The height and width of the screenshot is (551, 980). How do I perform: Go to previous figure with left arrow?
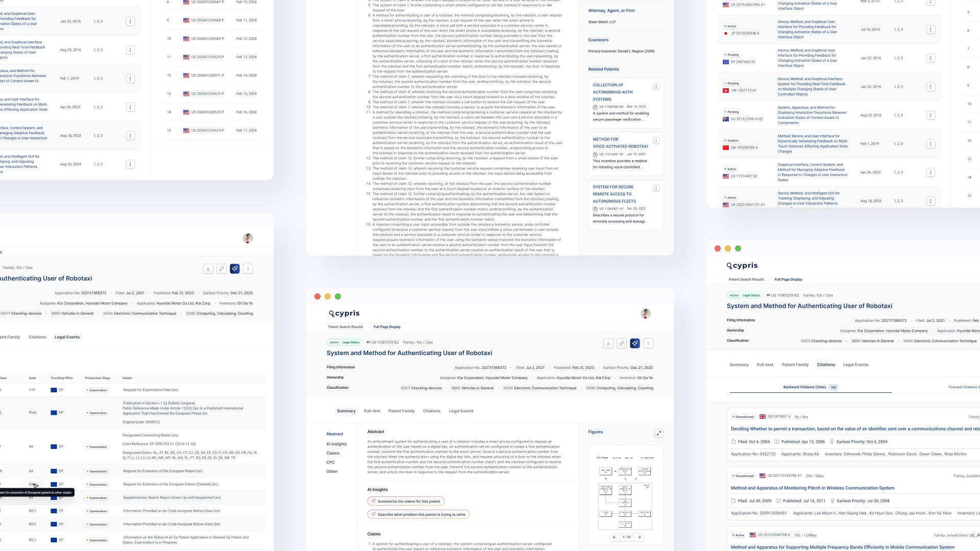(614, 537)
